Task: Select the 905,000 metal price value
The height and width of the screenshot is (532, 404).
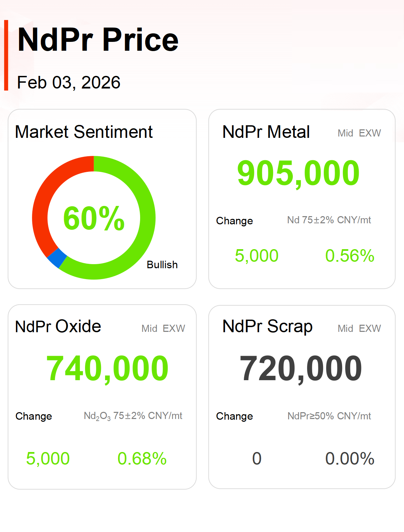Action: pos(298,173)
